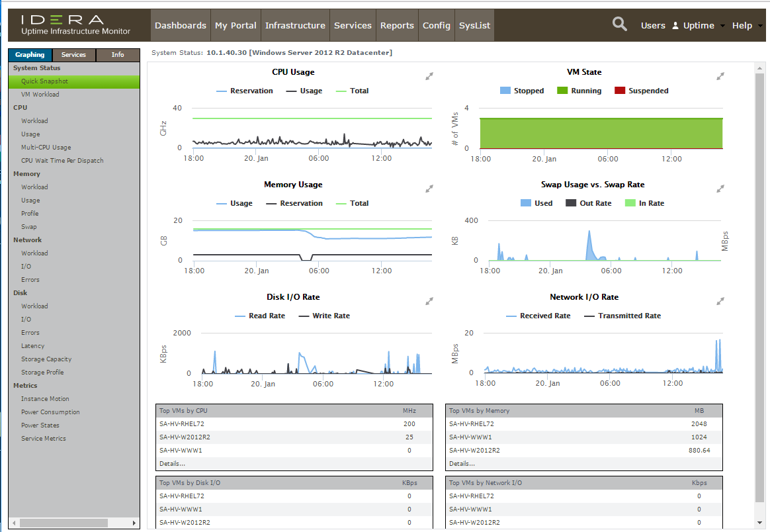This screenshot has width=770, height=532.
Task: Expand the Network I/O Rate chart arrow icon
Action: [x=720, y=301]
